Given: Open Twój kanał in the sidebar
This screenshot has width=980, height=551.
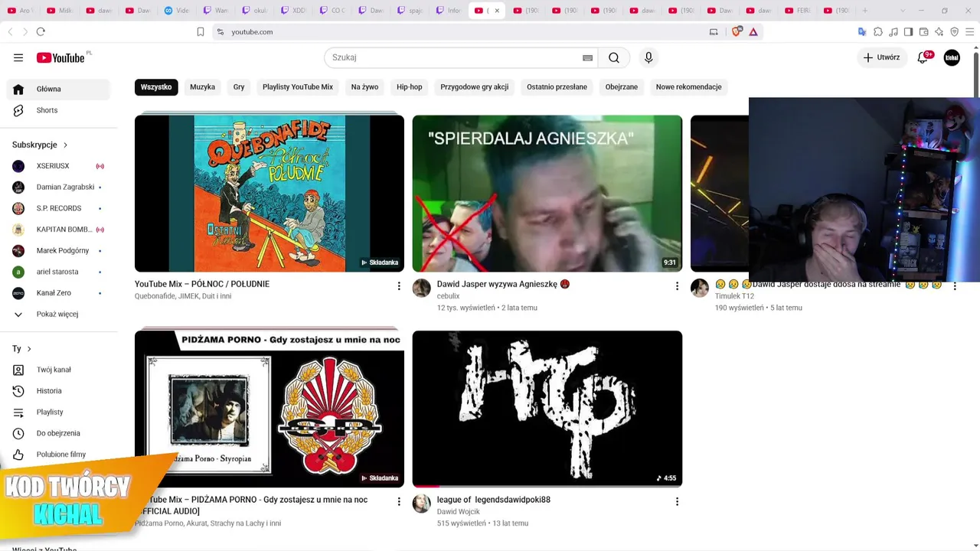Looking at the screenshot, I should point(58,370).
